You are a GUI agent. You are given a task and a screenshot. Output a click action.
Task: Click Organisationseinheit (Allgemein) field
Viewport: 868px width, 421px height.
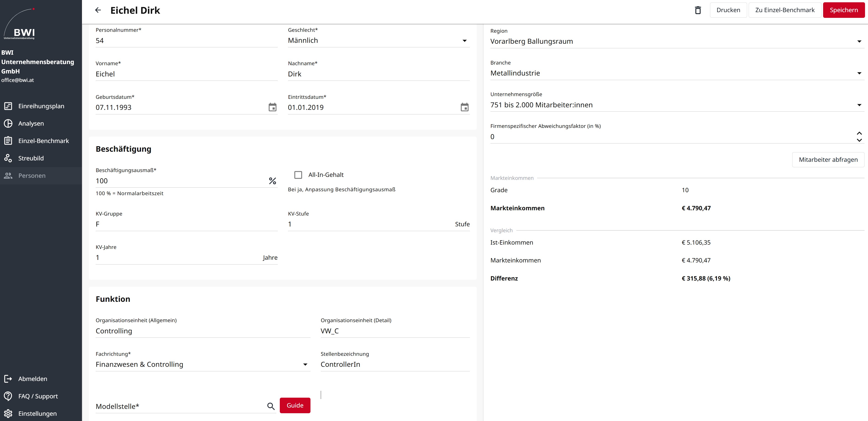pyautogui.click(x=203, y=331)
